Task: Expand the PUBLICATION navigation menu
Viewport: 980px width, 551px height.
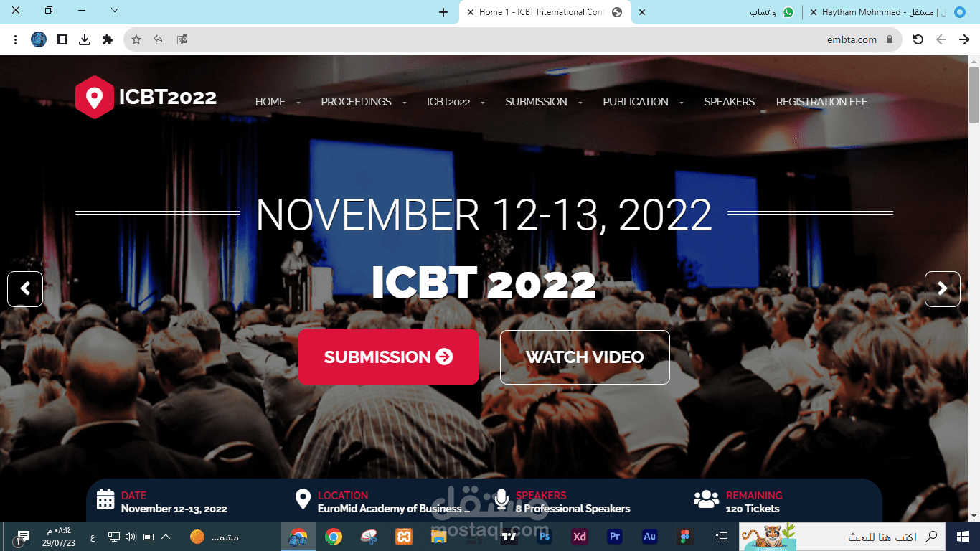Action: (x=643, y=102)
